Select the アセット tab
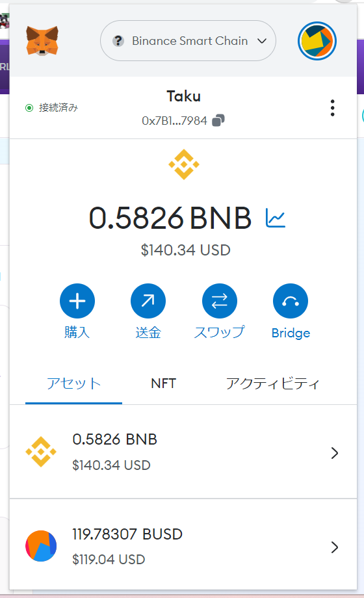 [73, 383]
